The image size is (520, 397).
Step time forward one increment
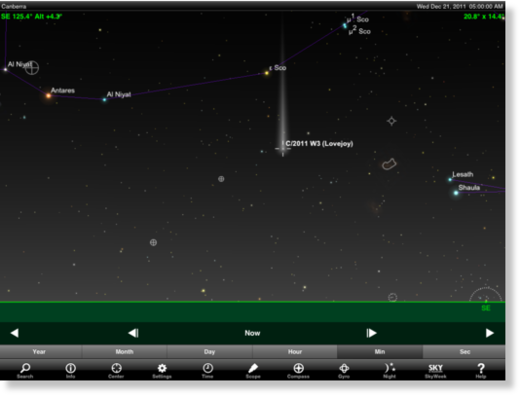point(371,333)
